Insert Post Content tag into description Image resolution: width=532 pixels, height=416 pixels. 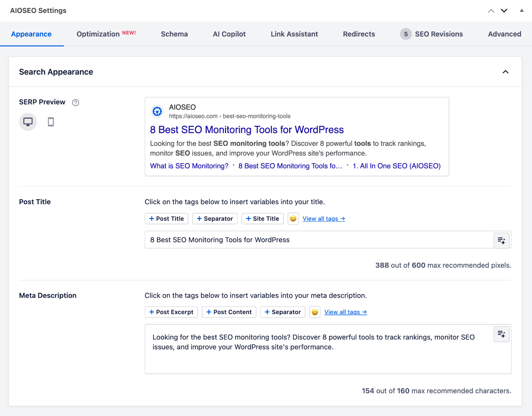(x=229, y=312)
